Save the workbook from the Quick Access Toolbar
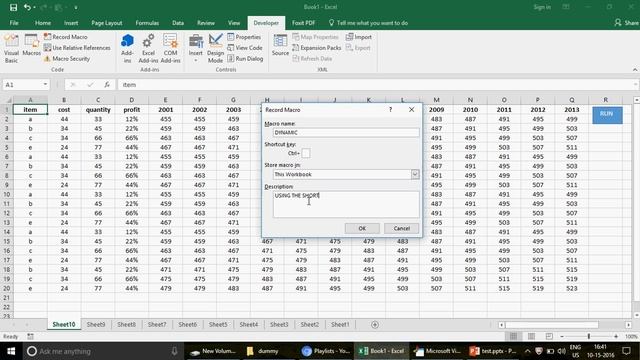Screen dimensions: 640x360 [13, 7]
